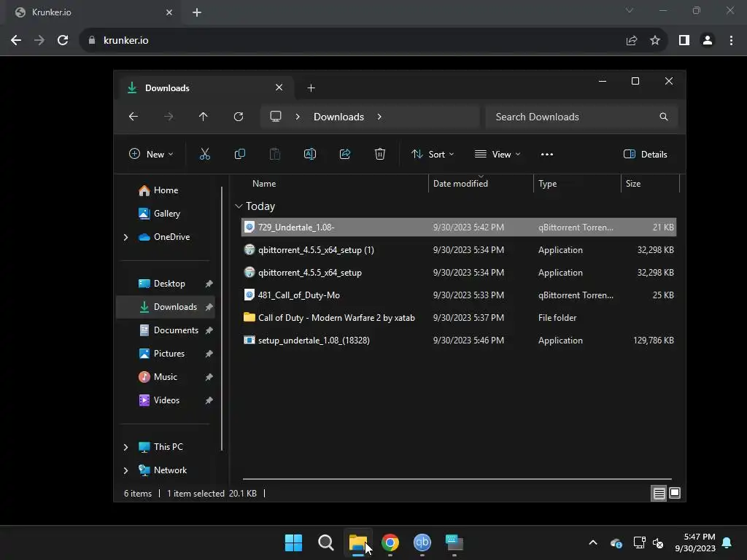Click the Chrome taskbar icon
This screenshot has width=747, height=560.
[390, 542]
